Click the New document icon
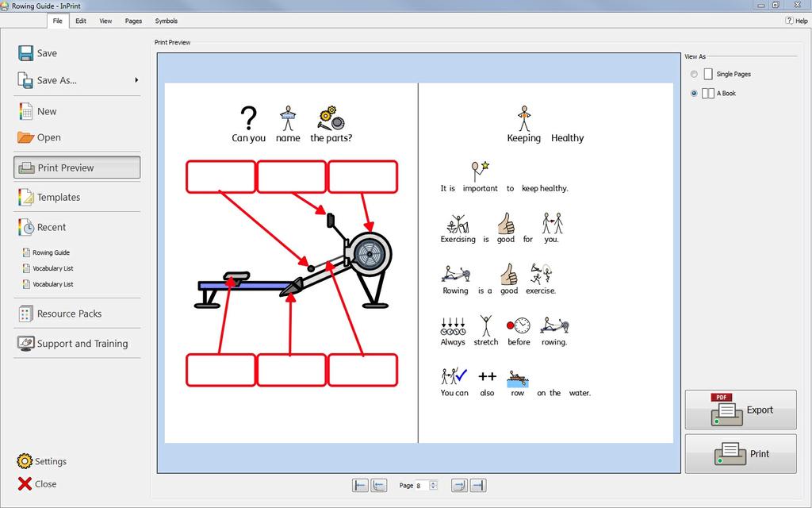The width and height of the screenshot is (812, 508). tap(25, 111)
